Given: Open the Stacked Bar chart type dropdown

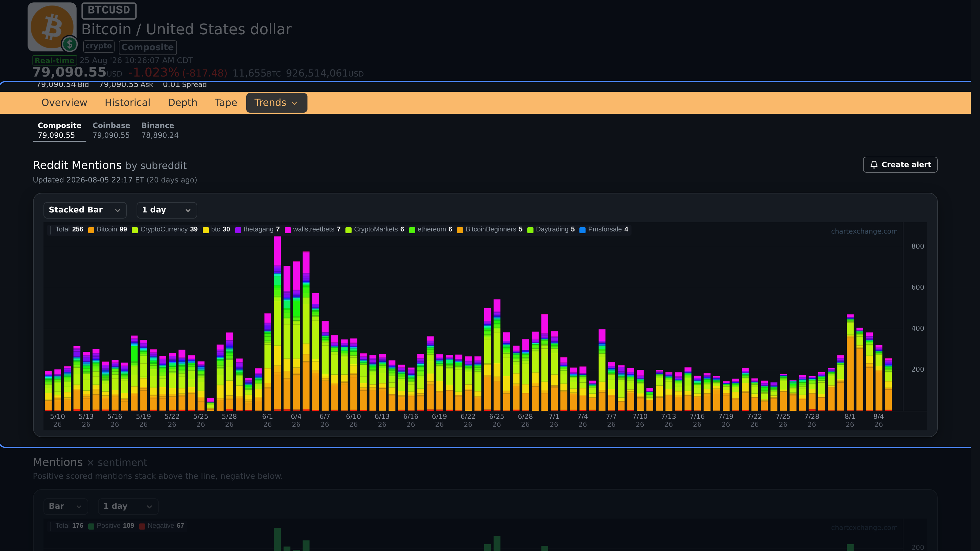Looking at the screenshot, I should 85,210.
